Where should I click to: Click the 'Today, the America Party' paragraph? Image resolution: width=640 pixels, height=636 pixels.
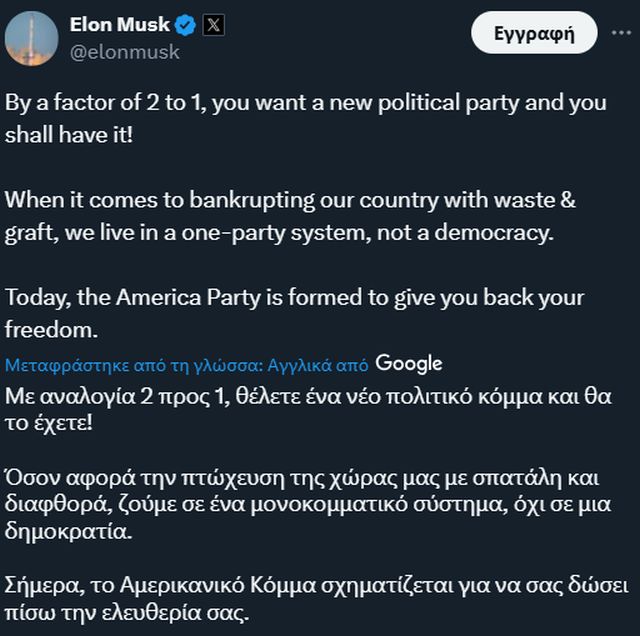[x=294, y=313]
